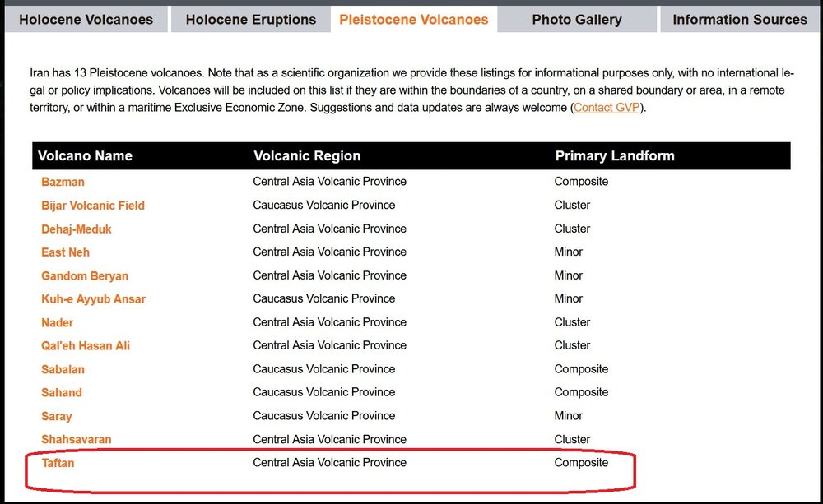823x504 pixels.
Task: Open the Kuh-e Ayyub Ansar link
Action: click(x=94, y=299)
